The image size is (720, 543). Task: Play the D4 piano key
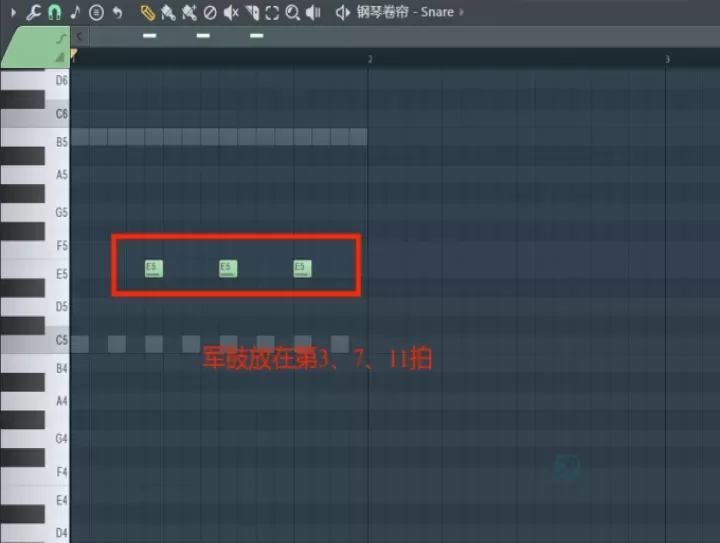(57, 532)
